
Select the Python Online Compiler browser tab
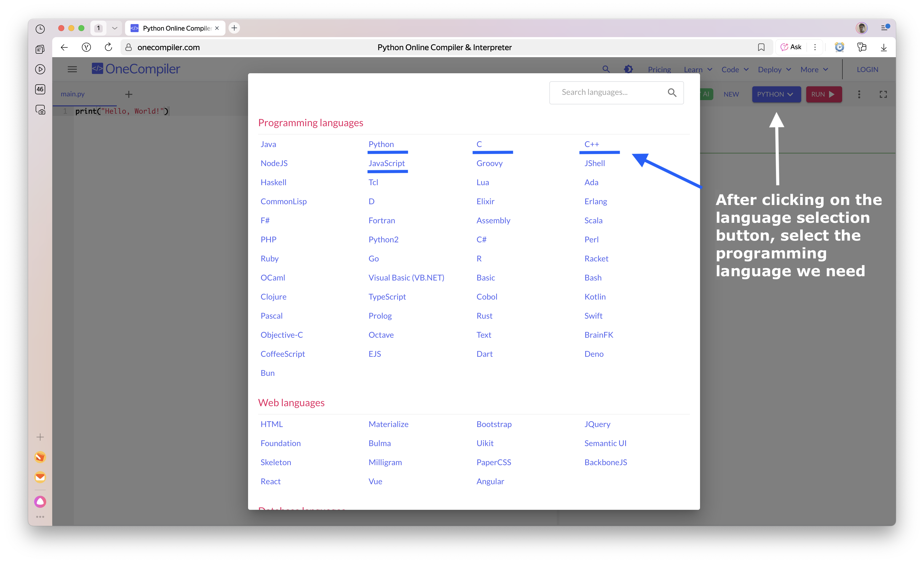point(175,28)
